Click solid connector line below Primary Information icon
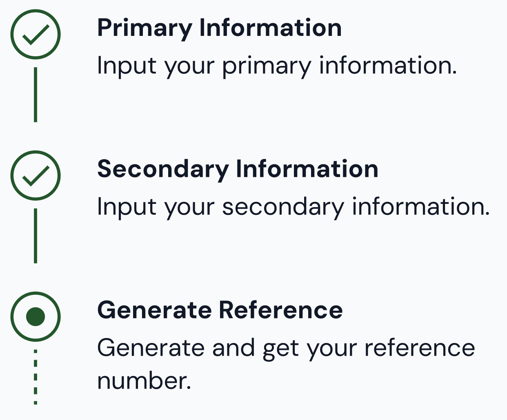 click(36, 95)
